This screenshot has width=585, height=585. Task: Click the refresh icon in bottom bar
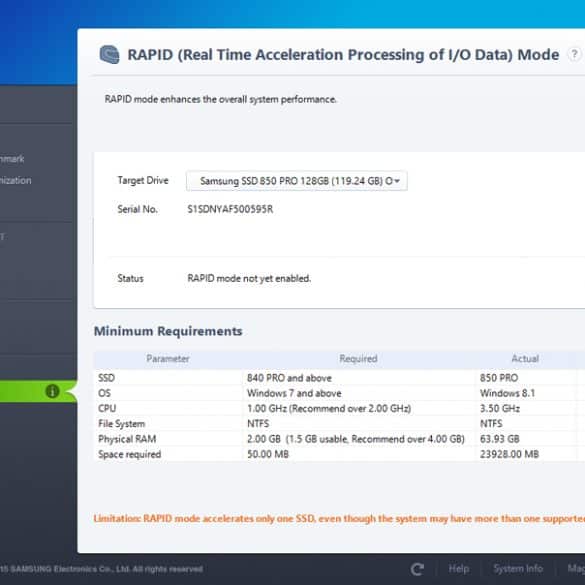[x=417, y=569]
